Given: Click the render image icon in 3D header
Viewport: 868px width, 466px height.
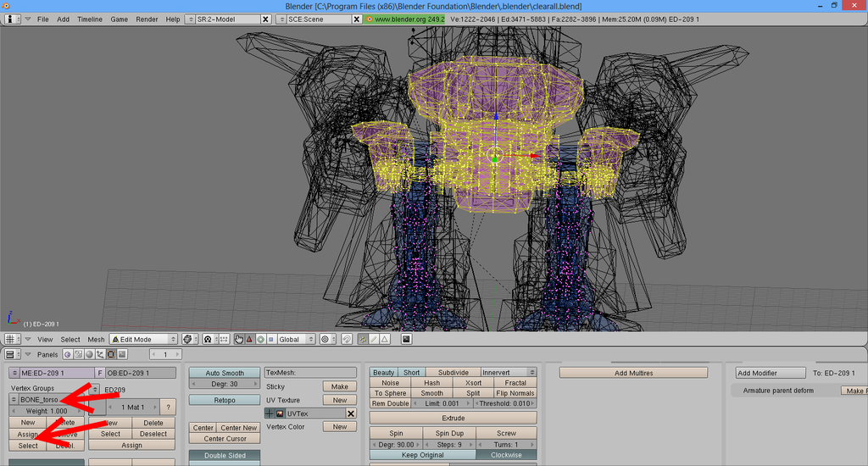Looking at the screenshot, I should 406,339.
